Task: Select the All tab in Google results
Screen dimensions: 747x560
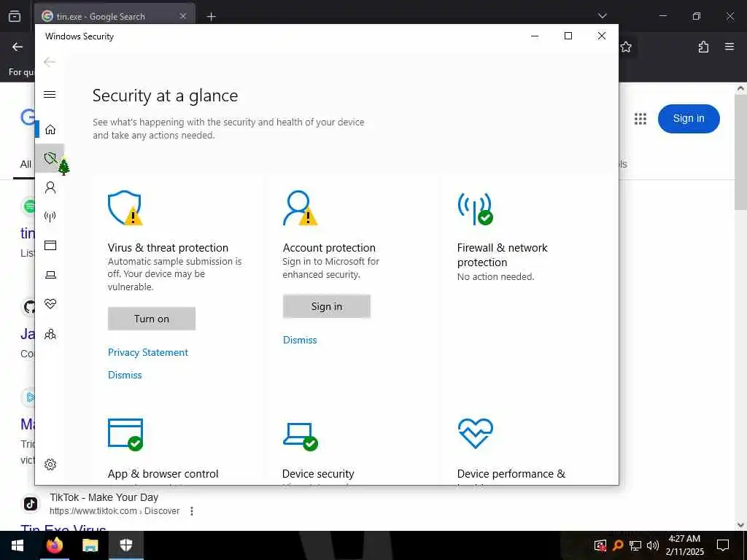Action: tap(26, 164)
